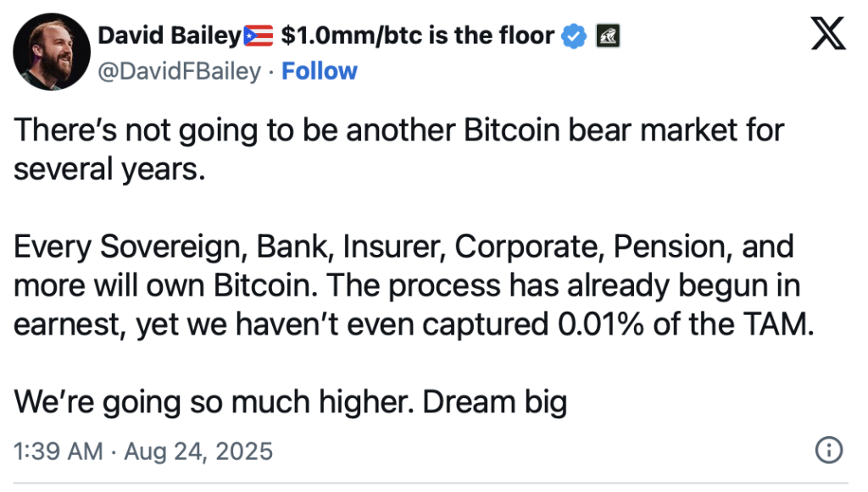The height and width of the screenshot is (492, 868).
Task: Click the "Aug 24, 2025" date text
Action: [198, 451]
